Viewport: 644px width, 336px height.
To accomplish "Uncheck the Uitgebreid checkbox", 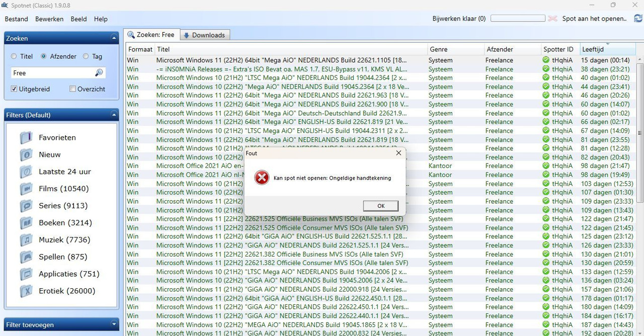I will pyautogui.click(x=14, y=89).
